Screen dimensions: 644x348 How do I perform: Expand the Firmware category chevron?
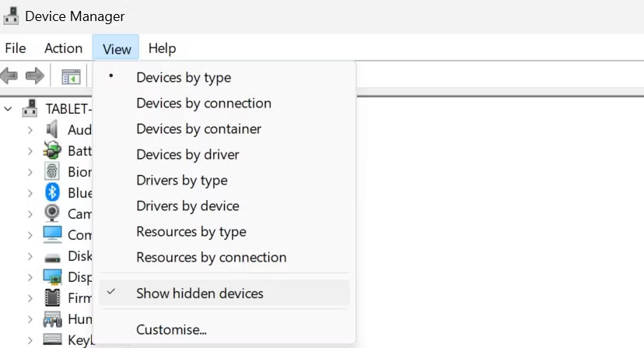(x=30, y=297)
